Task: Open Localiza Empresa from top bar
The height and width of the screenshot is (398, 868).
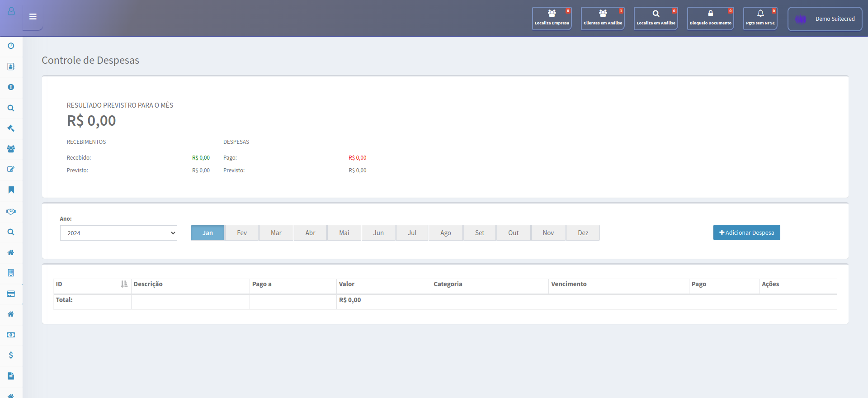Action: pos(552,19)
